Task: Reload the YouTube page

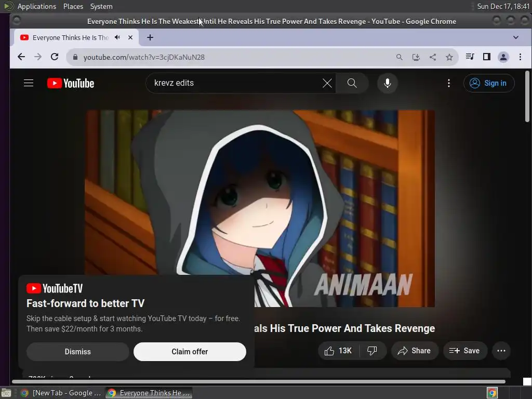Action: (x=55, y=57)
